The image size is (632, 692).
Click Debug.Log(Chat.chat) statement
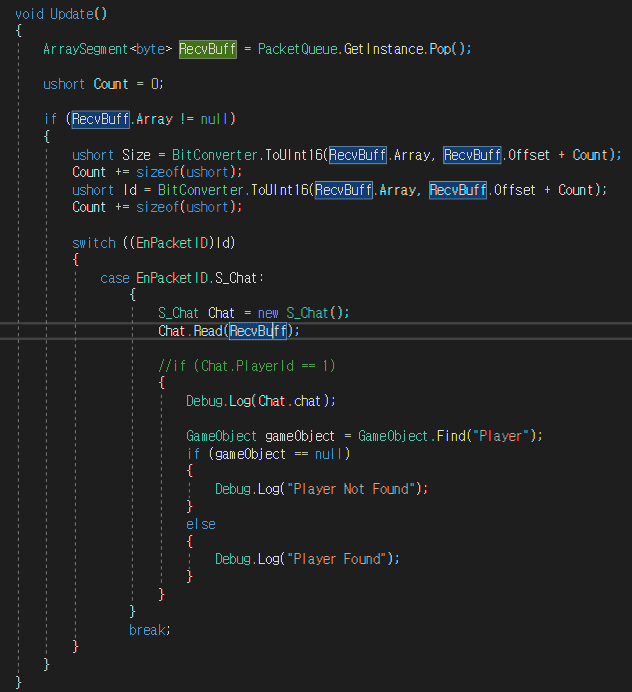point(261,401)
